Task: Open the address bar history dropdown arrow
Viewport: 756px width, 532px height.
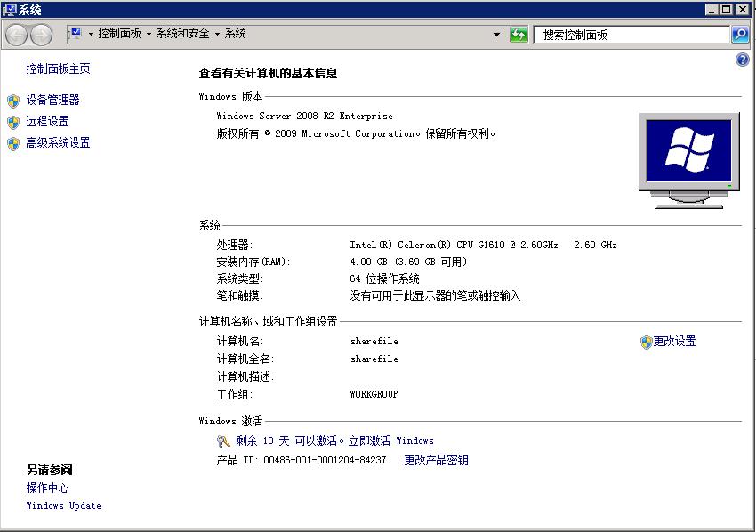Action: coord(498,34)
